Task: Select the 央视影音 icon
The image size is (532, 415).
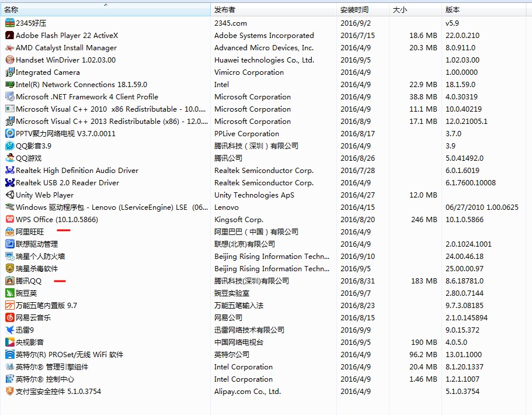Action: pos(10,342)
